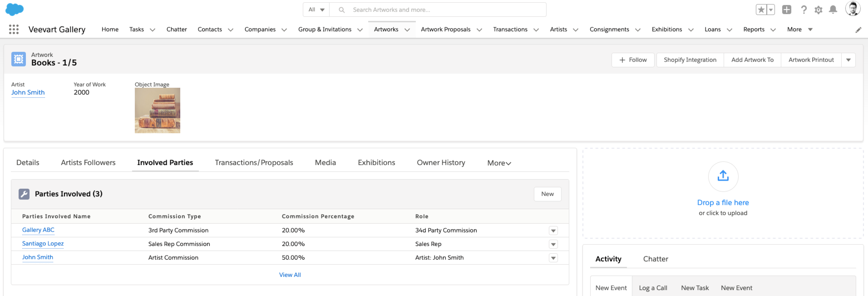Screen dimensions: 868x296
Task: Click the user profile avatar
Action: point(853,9)
